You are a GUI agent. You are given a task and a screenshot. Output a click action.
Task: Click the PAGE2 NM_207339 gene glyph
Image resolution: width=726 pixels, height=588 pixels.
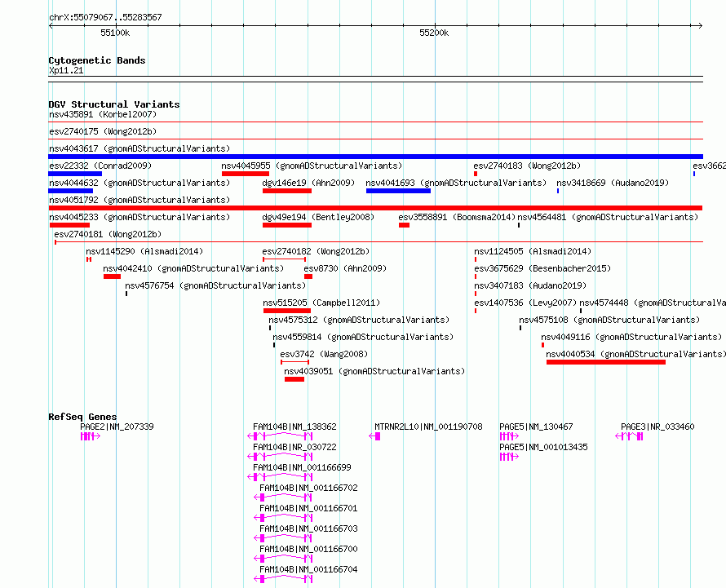point(91,436)
